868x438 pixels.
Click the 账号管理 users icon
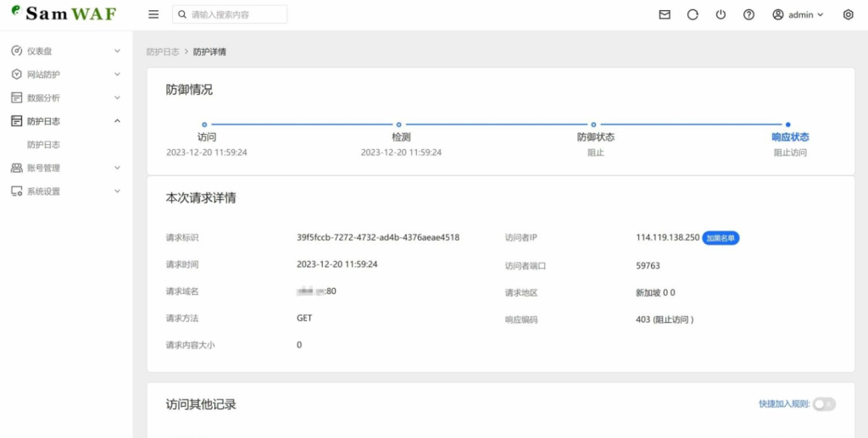17,168
